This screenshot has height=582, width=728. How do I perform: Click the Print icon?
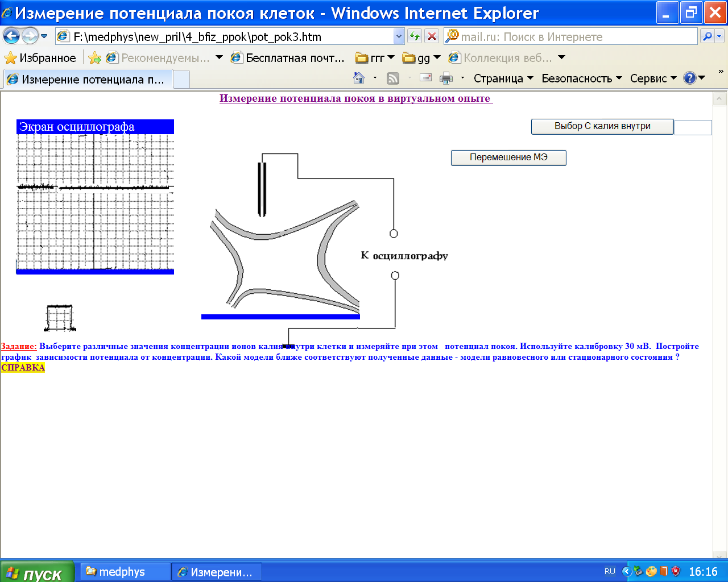pyautogui.click(x=446, y=78)
